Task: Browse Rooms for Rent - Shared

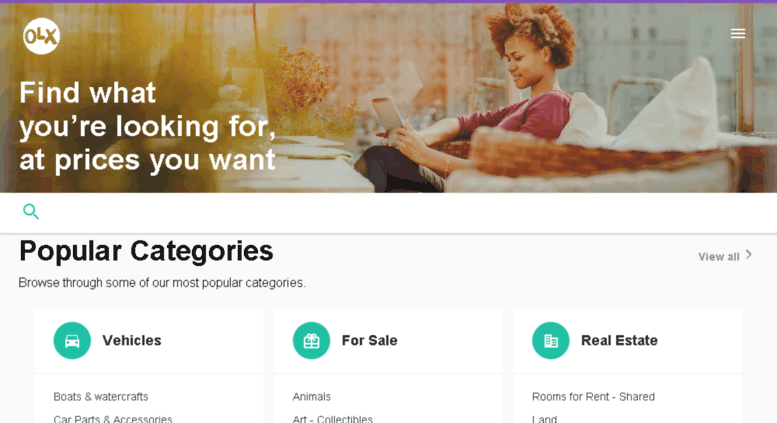Action: pyautogui.click(x=593, y=397)
